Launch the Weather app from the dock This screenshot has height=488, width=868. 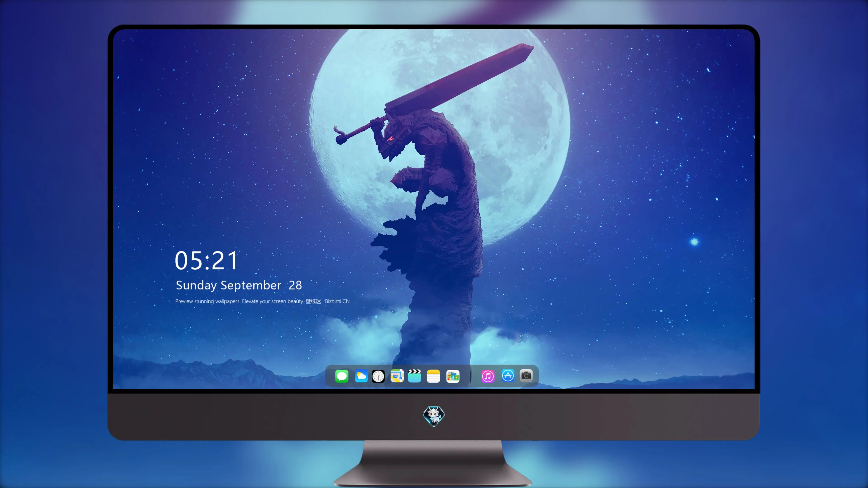361,376
